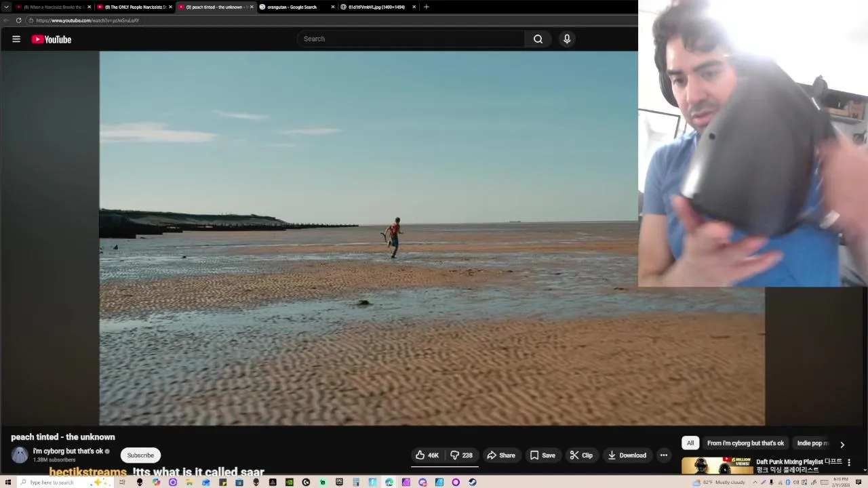Click the 1.38M subscribers text

pos(54,460)
